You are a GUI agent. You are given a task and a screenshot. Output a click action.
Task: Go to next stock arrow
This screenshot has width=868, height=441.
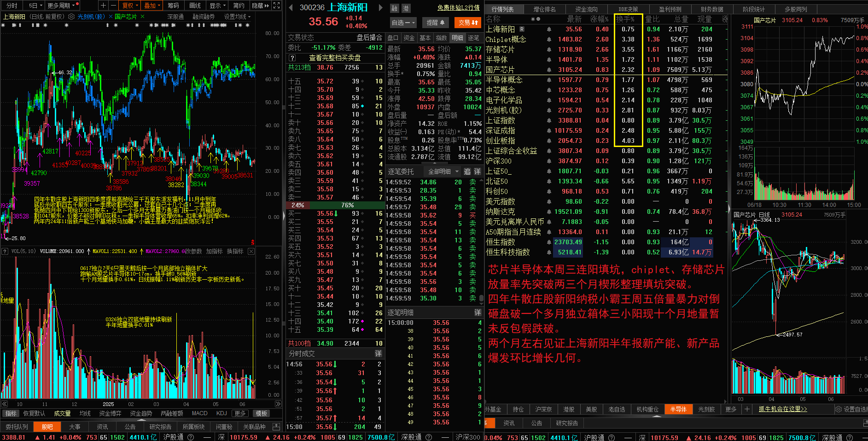(x=380, y=7)
